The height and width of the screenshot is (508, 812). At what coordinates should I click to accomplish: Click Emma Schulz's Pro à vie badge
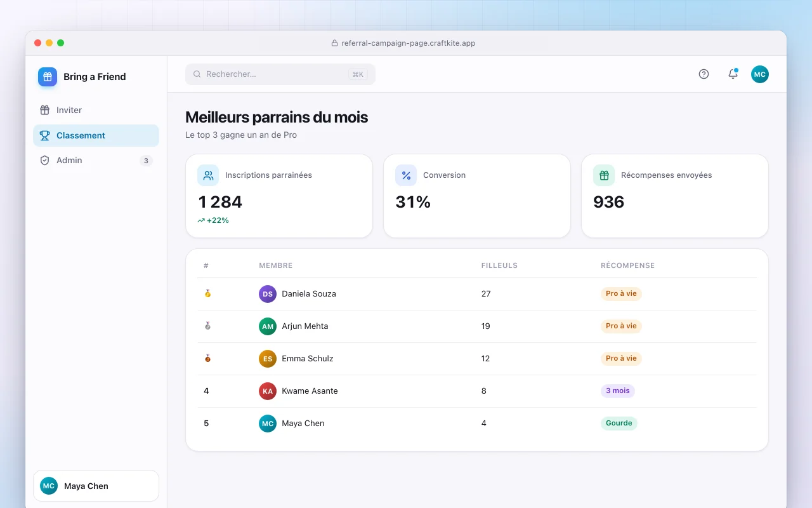point(621,359)
